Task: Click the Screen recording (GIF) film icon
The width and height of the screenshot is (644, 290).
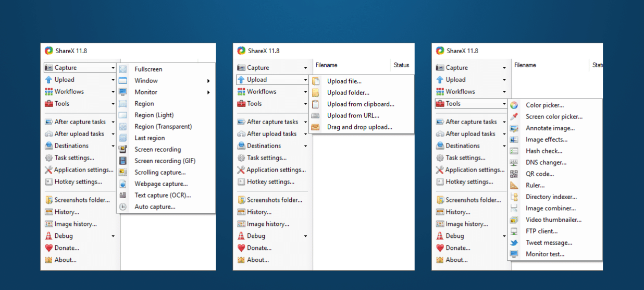Action: click(x=123, y=161)
